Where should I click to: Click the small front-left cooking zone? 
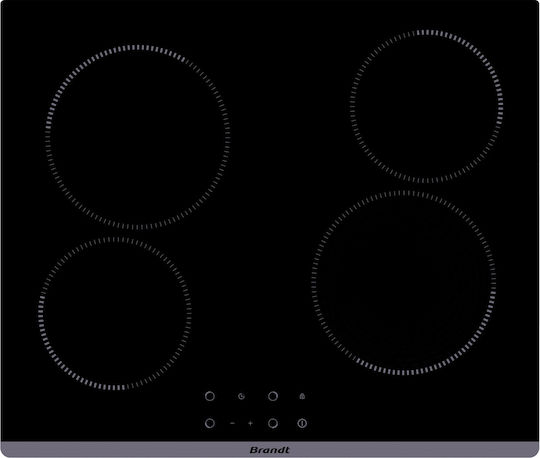click(115, 313)
